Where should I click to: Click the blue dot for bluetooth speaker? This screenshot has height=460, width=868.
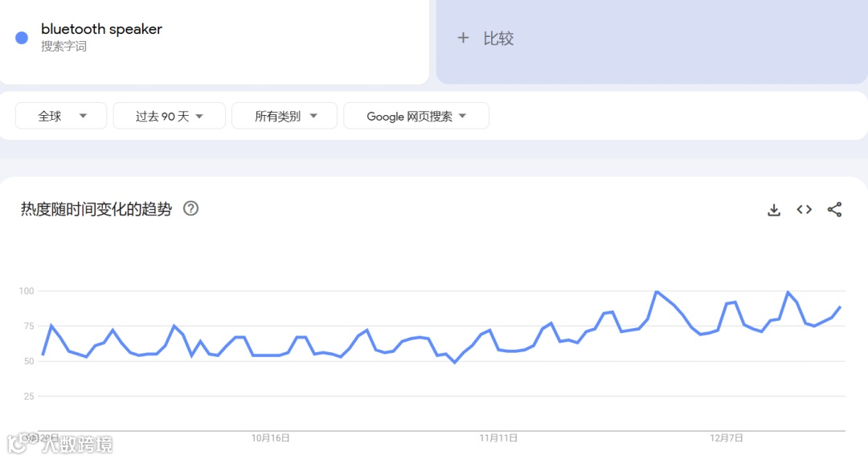(22, 38)
